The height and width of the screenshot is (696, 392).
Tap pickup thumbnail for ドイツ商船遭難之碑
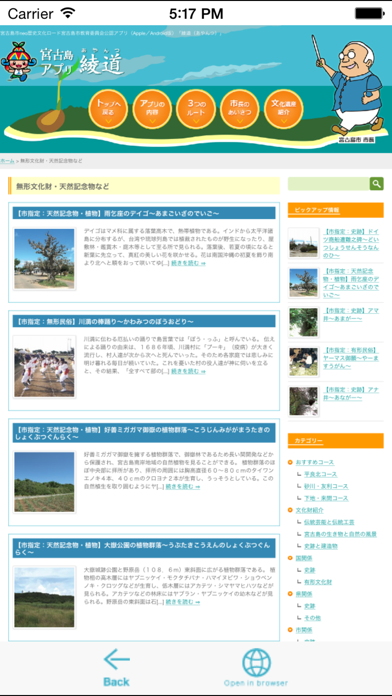(304, 243)
